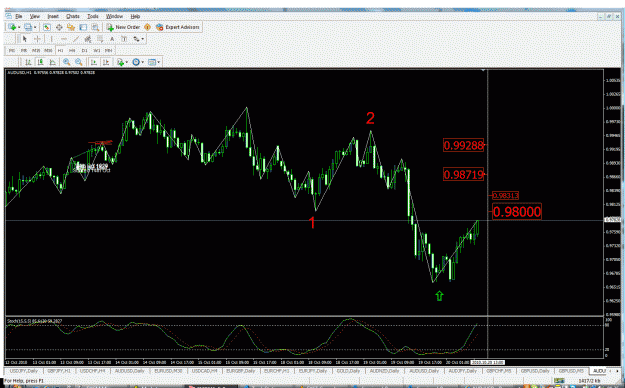The image size is (625, 388).
Task: Select the Text (A) drawing tool
Action: coord(112,39)
